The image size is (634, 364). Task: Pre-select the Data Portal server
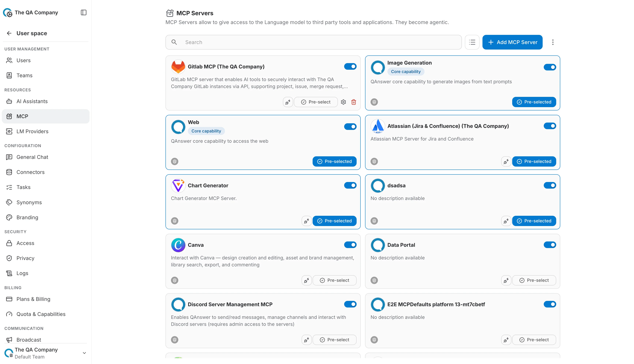534,281
